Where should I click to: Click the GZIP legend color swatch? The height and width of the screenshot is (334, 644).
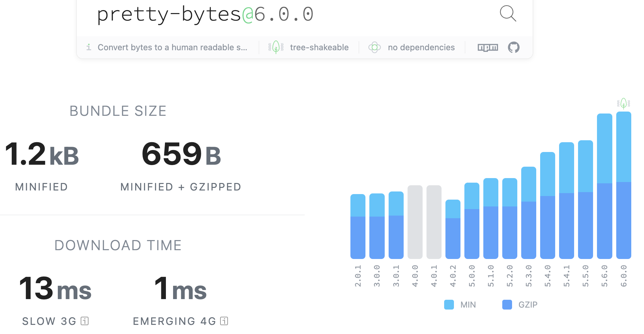click(507, 305)
